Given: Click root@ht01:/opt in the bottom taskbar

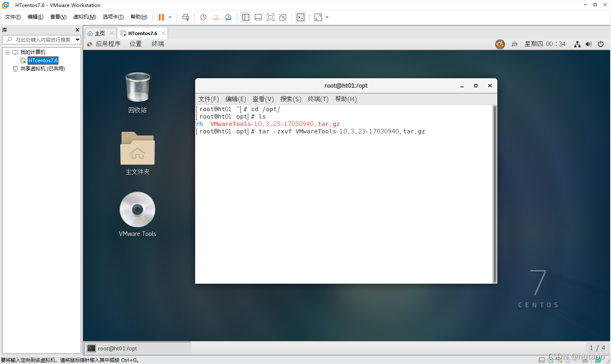Looking at the screenshot, I should click(x=138, y=348).
